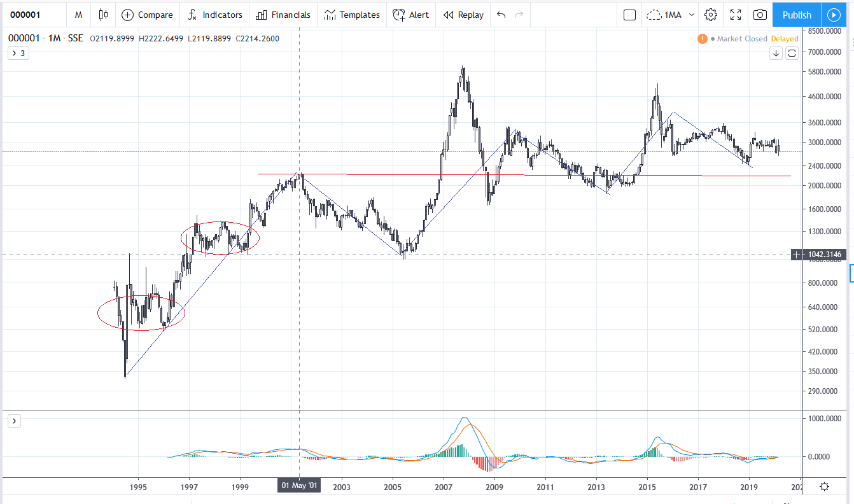854x504 pixels.
Task: Click the 1MA layout name
Action: click(673, 15)
